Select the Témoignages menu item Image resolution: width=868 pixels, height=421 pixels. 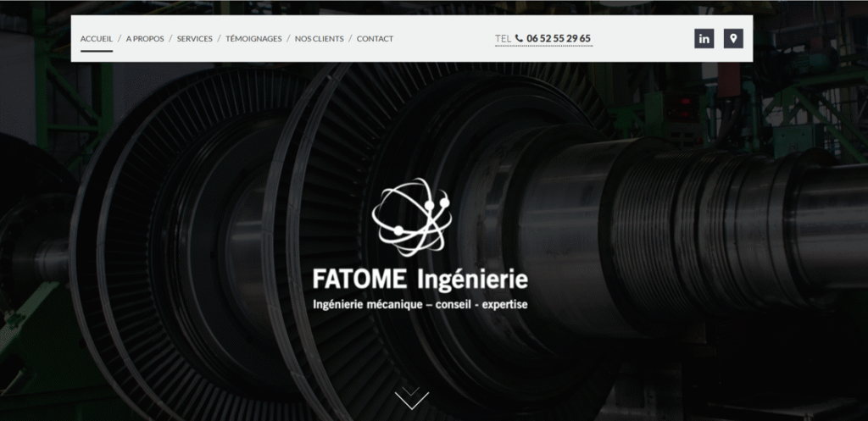[x=253, y=38]
